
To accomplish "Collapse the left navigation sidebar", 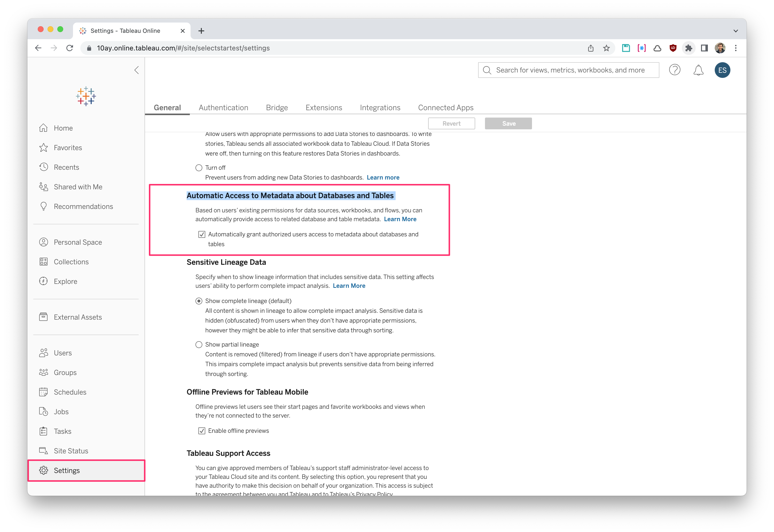I will point(136,70).
